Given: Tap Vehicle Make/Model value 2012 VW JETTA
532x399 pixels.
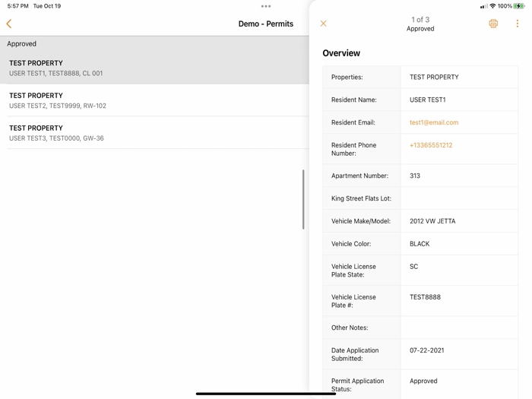Looking at the screenshot, I should click(x=432, y=221).
